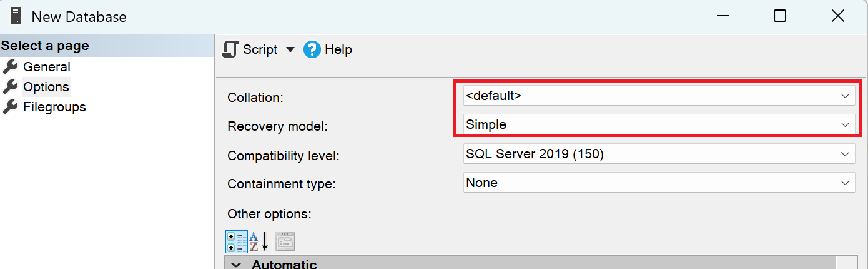This screenshot has width=868, height=269.
Task: Click the Help text label in toolbar
Action: 338,49
